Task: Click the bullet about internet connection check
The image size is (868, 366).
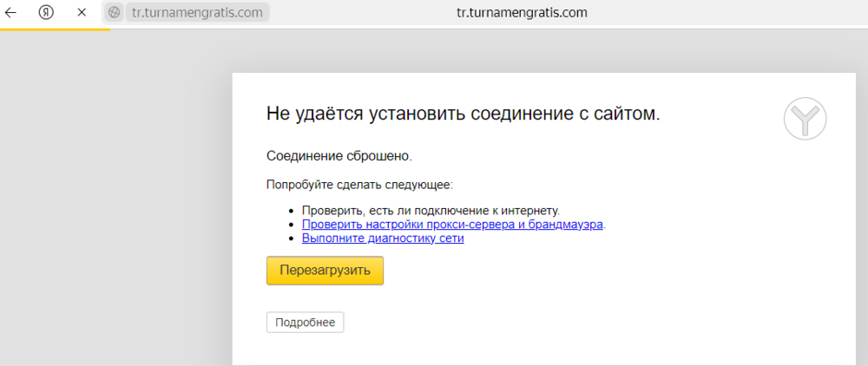Action: click(431, 211)
